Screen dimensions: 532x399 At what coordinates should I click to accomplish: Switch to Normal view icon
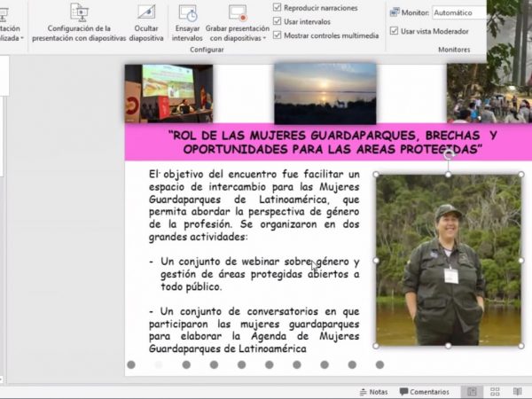tap(472, 392)
